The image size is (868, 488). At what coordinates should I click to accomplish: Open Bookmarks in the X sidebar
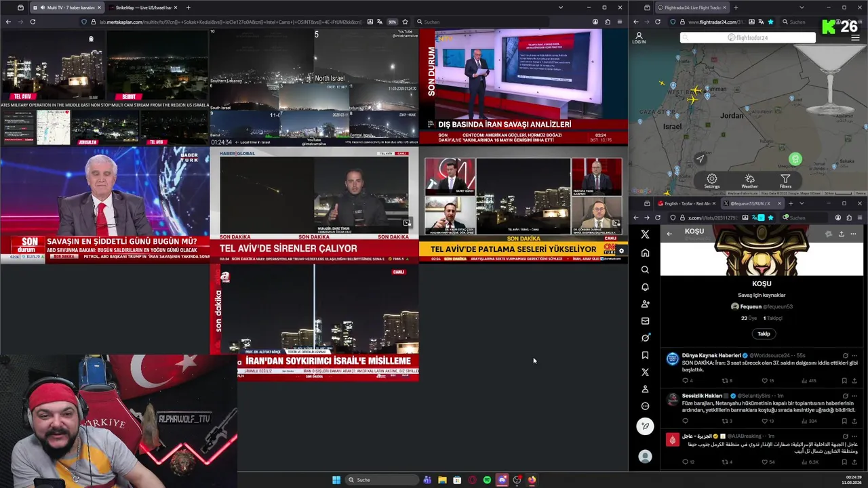(645, 355)
